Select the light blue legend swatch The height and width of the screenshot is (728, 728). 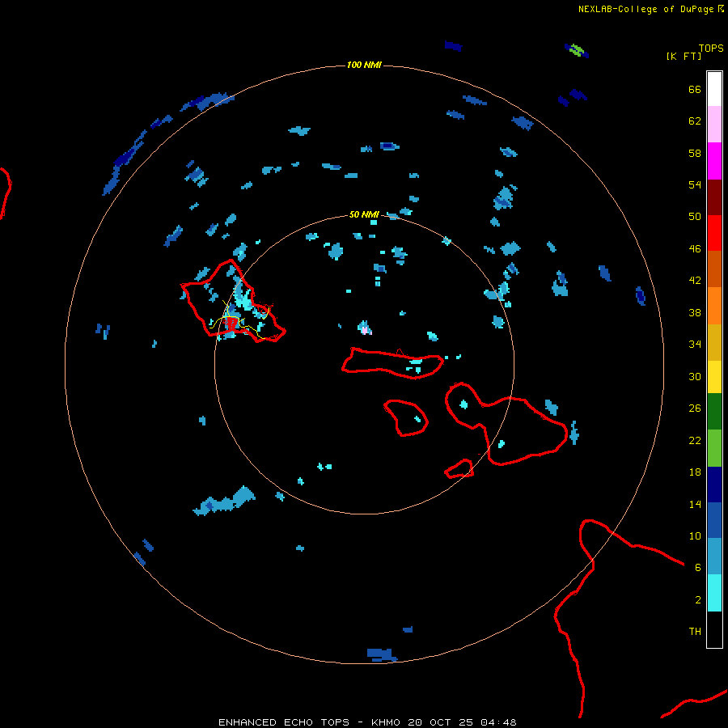[x=714, y=556]
